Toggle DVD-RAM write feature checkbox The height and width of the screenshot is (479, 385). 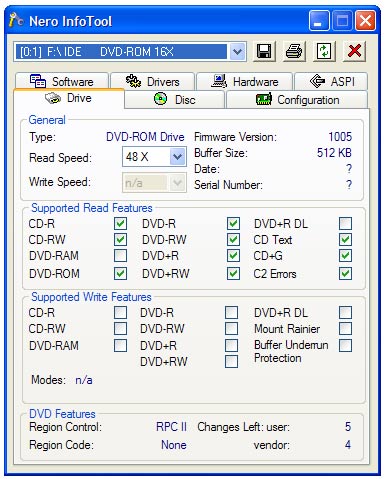pyautogui.click(x=120, y=346)
